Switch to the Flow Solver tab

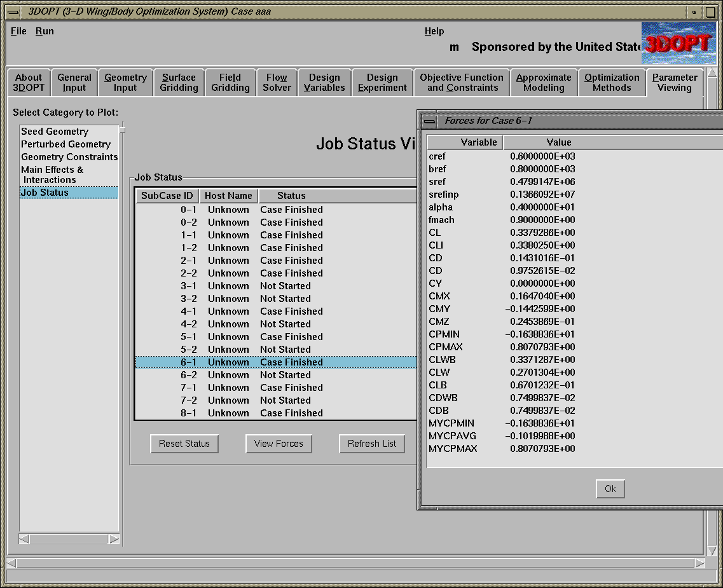pos(277,83)
